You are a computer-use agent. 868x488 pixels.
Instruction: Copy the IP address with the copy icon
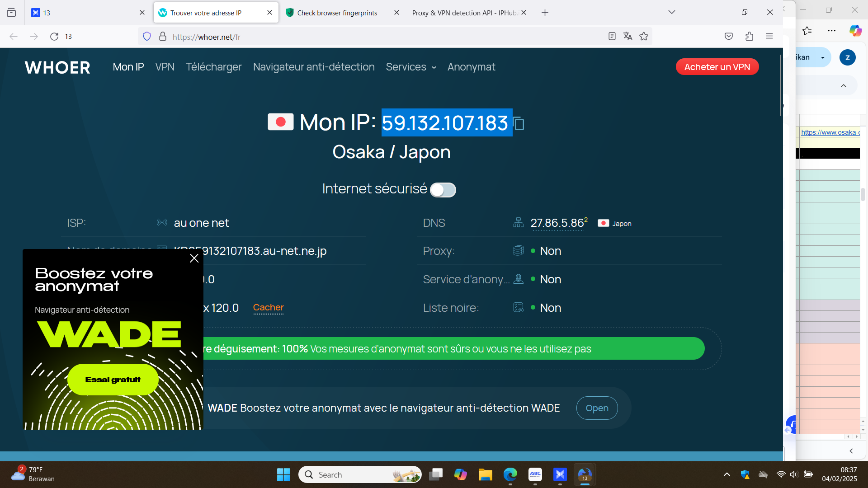[519, 123]
